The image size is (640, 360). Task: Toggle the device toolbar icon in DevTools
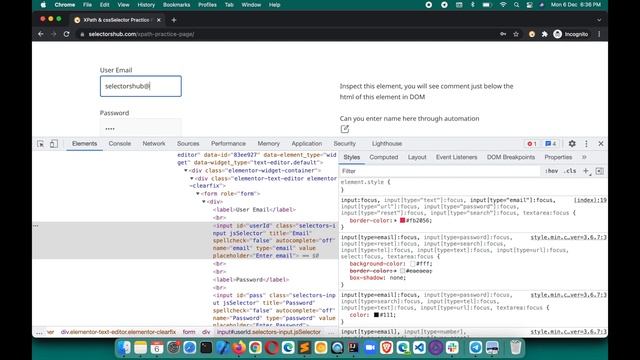tap(53, 144)
